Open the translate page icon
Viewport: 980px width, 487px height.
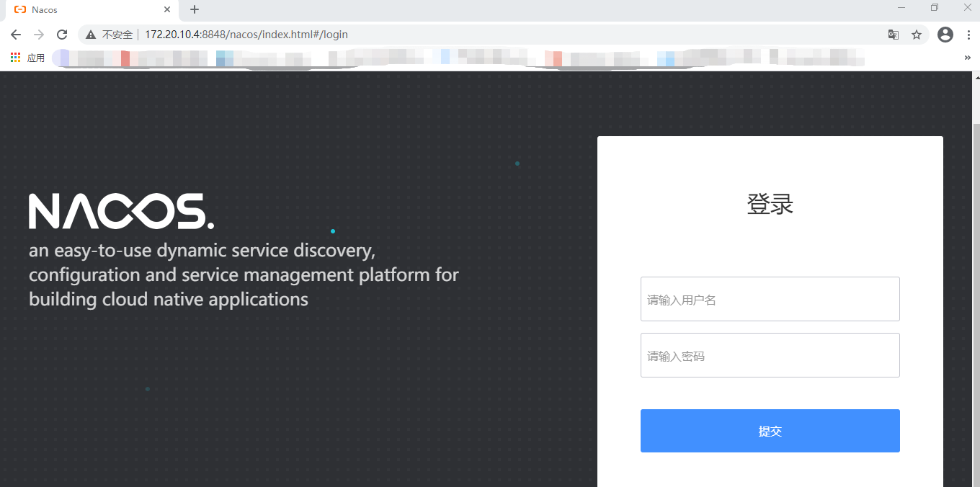(x=894, y=35)
